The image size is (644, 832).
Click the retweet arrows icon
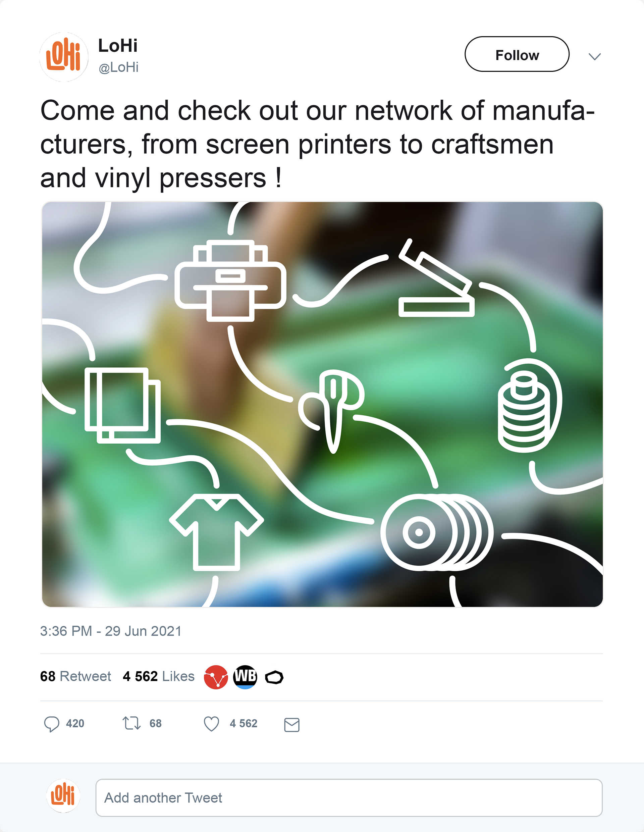point(131,723)
